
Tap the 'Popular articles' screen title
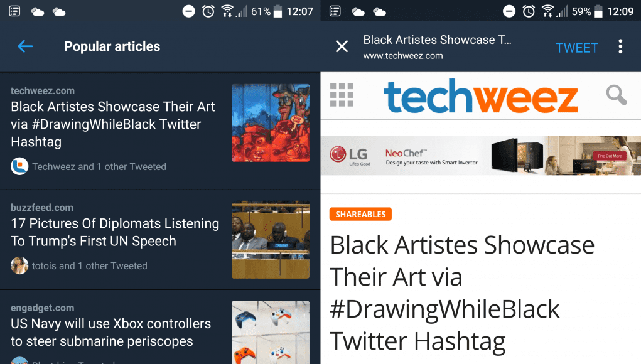112,46
